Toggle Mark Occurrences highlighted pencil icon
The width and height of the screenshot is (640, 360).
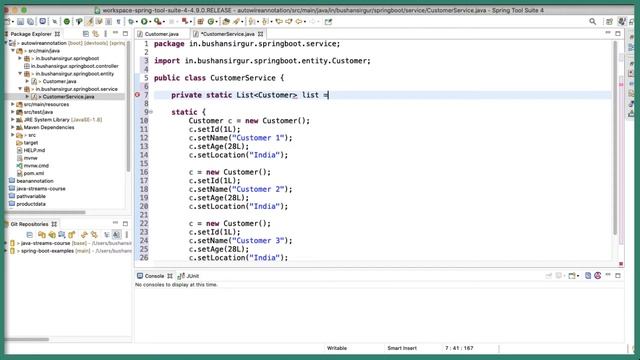click(89, 21)
